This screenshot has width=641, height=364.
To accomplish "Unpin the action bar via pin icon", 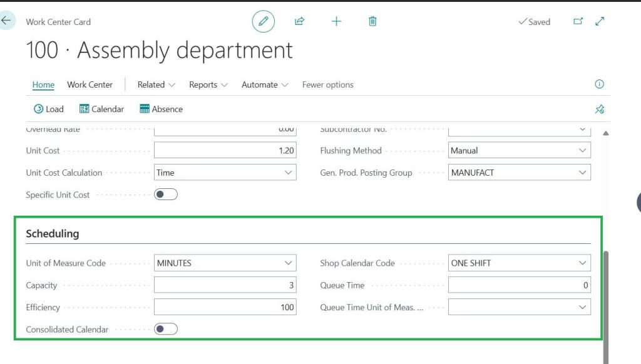I will click(600, 109).
